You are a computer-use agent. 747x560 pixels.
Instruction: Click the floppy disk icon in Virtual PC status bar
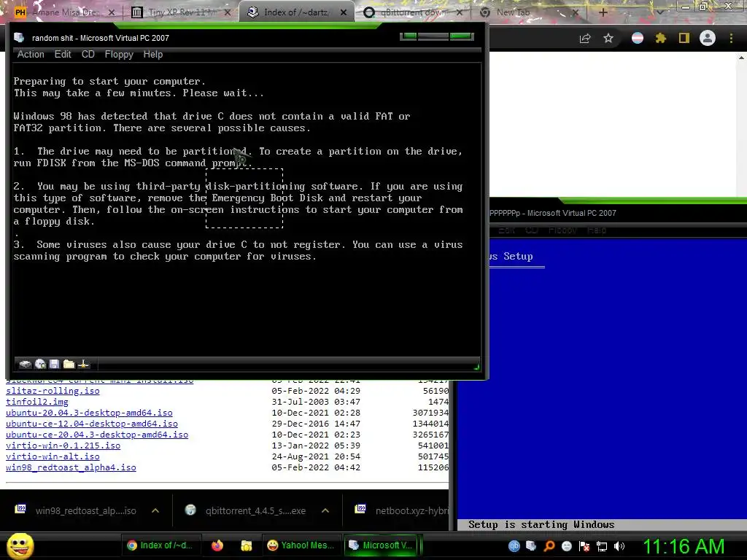(54, 365)
